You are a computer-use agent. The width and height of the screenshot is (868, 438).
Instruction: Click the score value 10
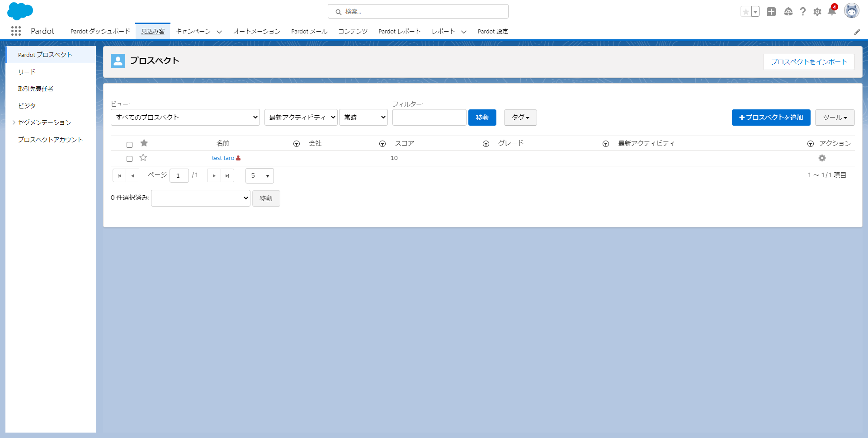pyautogui.click(x=394, y=158)
